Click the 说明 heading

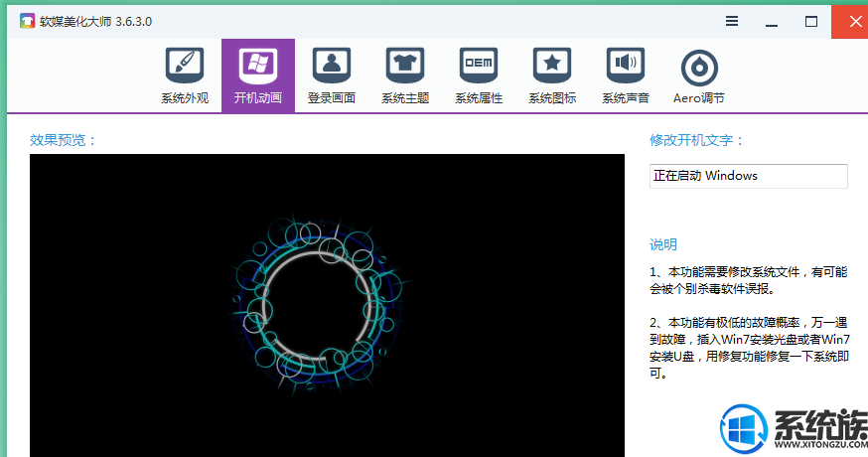tap(663, 244)
